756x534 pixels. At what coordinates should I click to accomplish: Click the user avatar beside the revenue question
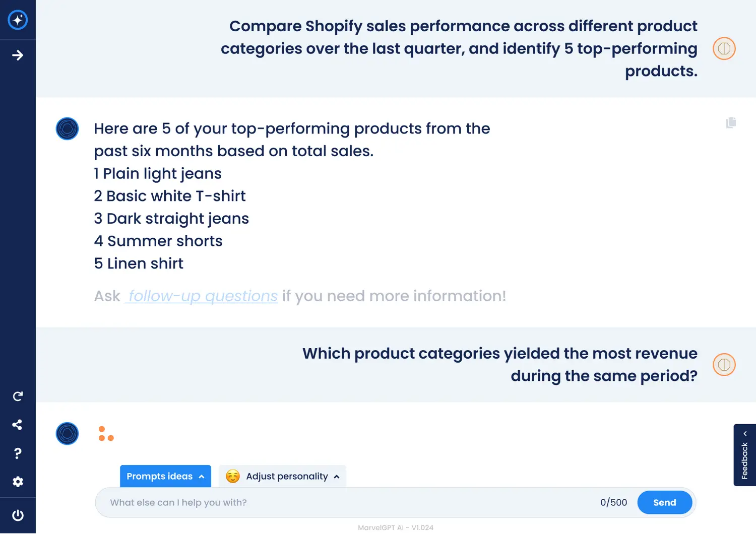724,365
